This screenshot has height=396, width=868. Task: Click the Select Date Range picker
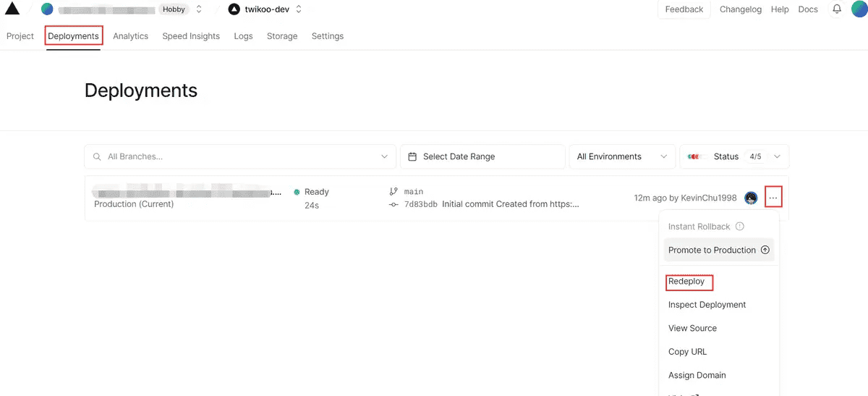[482, 156]
